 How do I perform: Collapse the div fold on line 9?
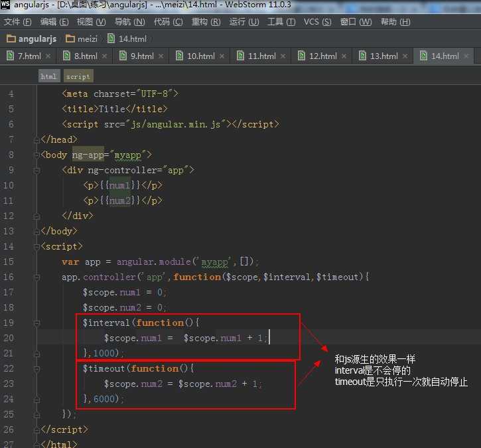click(x=36, y=171)
